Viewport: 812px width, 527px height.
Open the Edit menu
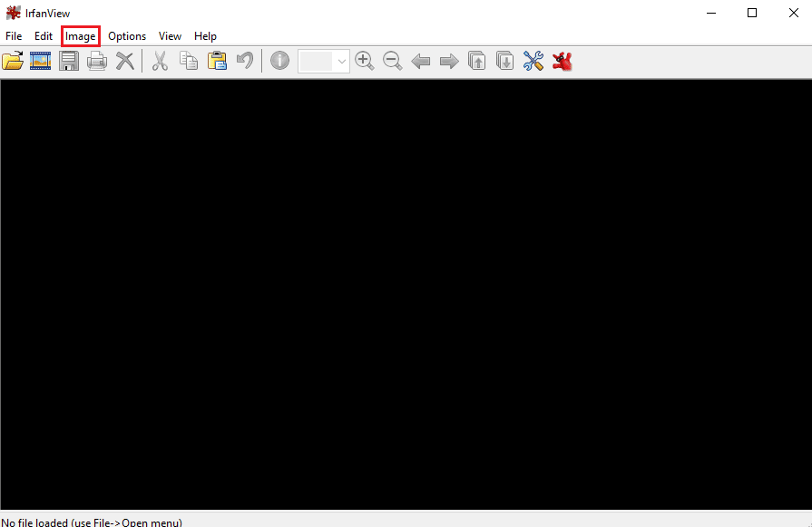[44, 36]
